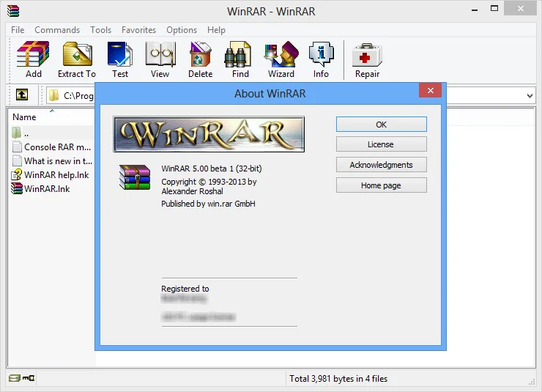Image resolution: width=542 pixels, height=392 pixels.
Task: Start the Wizard tool
Action: 281,59
